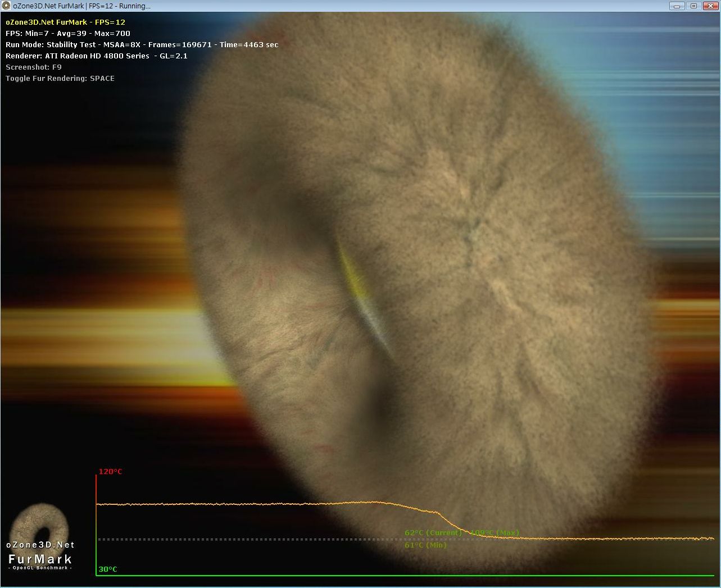Click the '62°C (Current)' temperature reading
721x588 pixels.
(433, 532)
